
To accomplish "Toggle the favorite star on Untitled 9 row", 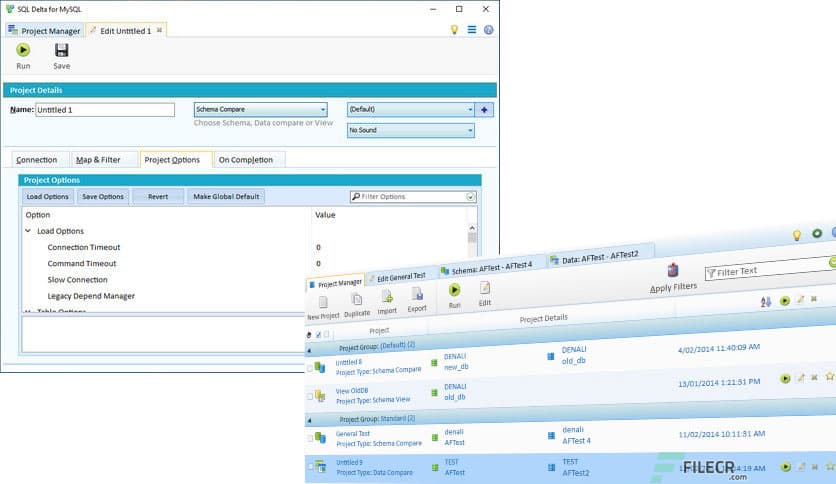I will [830, 466].
